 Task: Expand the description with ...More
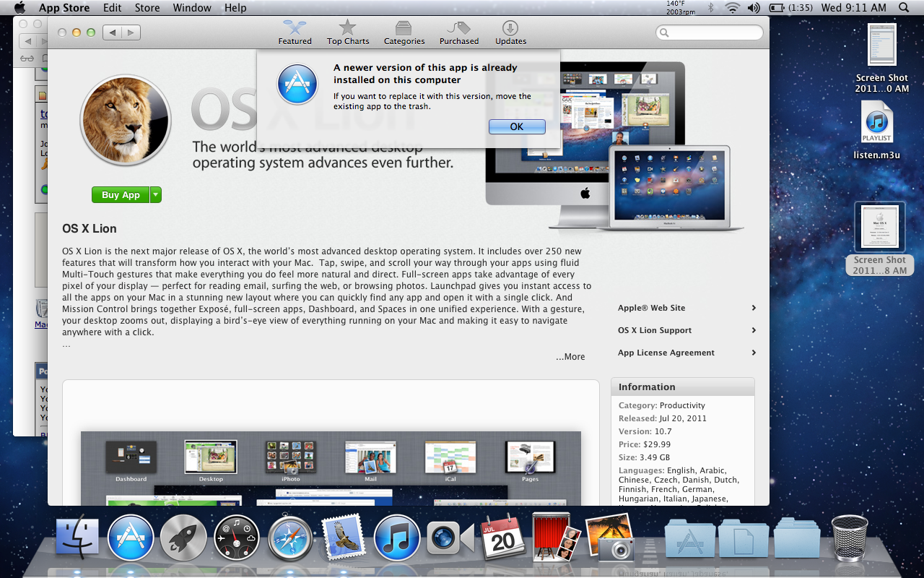click(x=570, y=357)
